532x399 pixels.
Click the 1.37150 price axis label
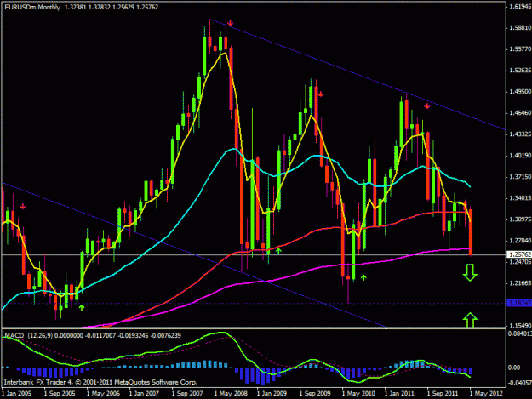520,177
